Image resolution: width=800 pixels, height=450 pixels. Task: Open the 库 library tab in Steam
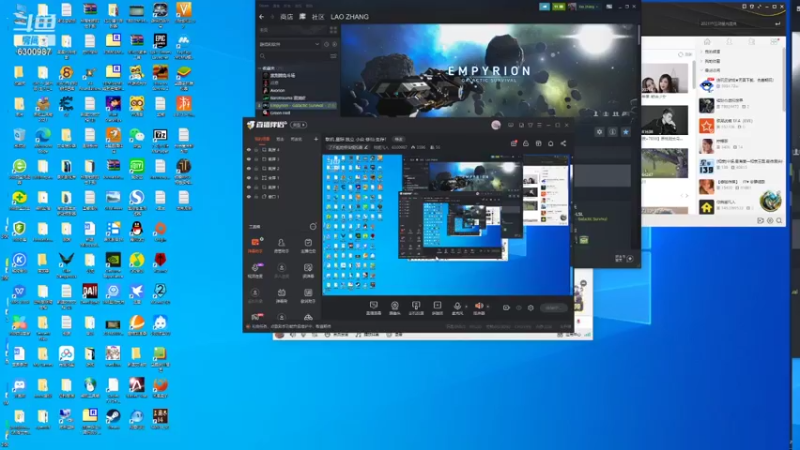(x=302, y=17)
